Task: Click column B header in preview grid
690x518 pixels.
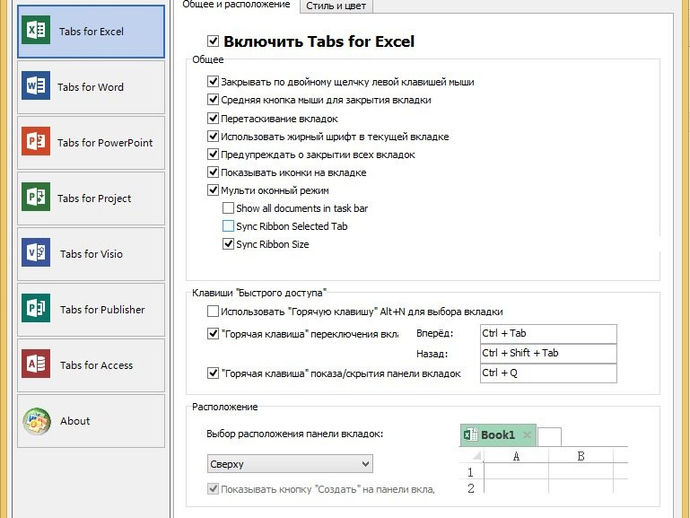Action: [x=581, y=456]
